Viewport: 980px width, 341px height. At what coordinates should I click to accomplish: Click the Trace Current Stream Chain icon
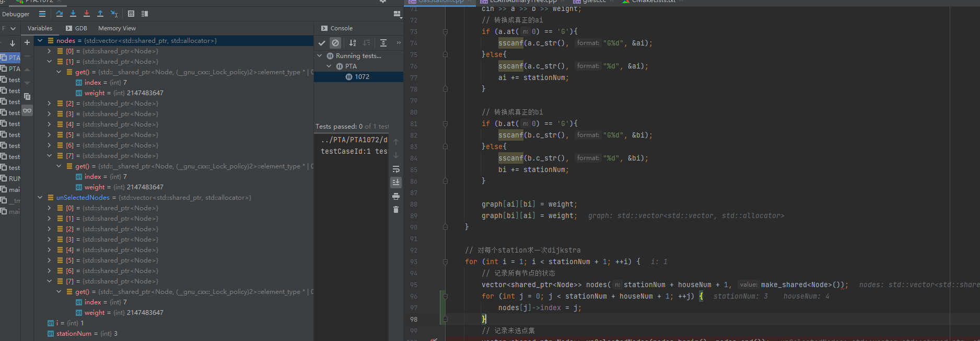[x=145, y=14]
